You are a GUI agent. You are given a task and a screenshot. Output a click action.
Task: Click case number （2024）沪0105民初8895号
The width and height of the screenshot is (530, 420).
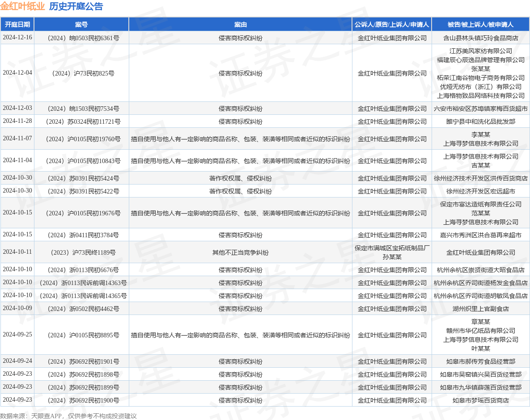81,335
